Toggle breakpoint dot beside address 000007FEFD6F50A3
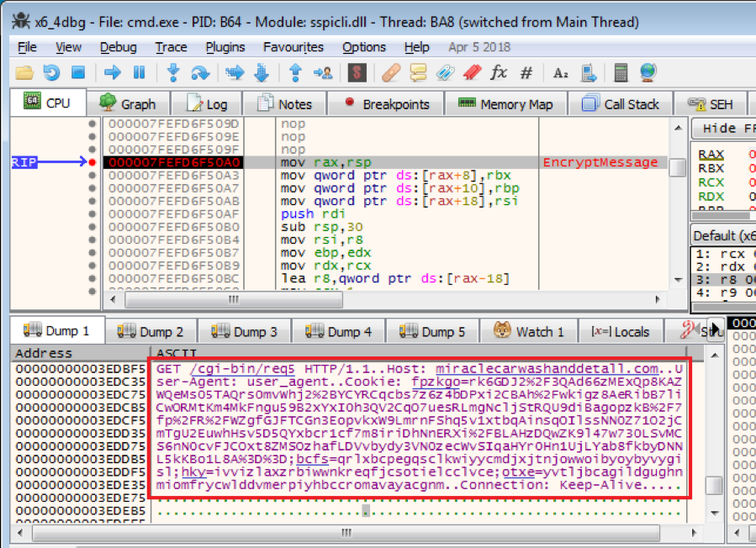This screenshot has height=548, width=756. [92, 176]
